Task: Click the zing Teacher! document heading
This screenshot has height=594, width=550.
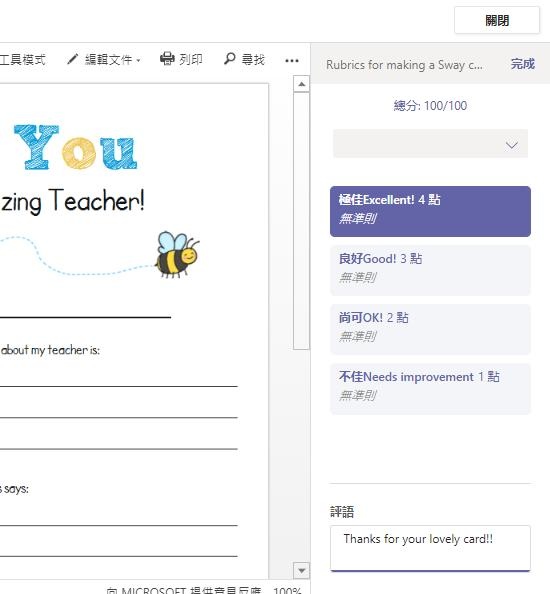Action: (x=72, y=202)
